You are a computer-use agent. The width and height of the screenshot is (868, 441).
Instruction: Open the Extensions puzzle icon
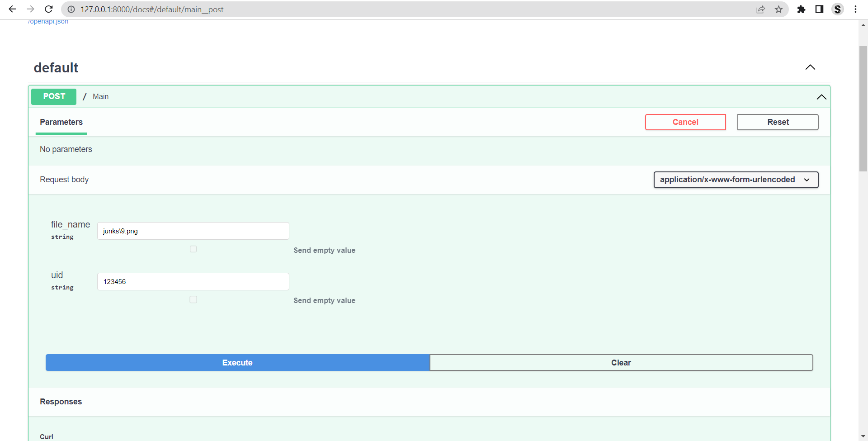[x=801, y=9]
